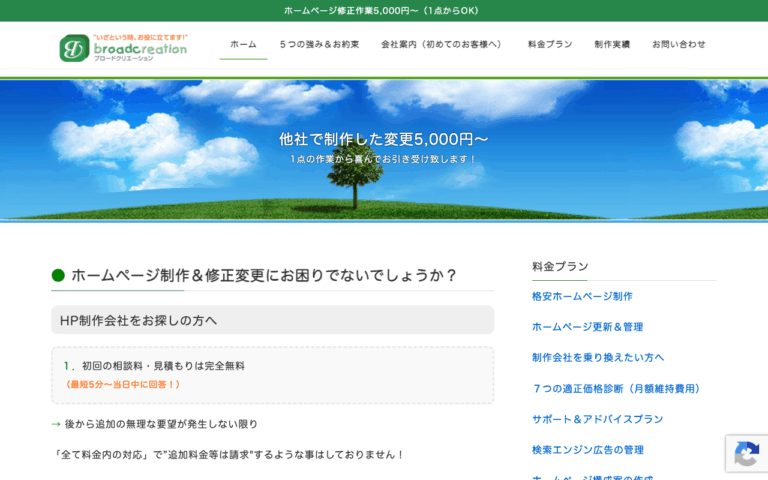Image resolution: width=768 pixels, height=480 pixels.
Task: Open the 制作会社を乗り換えたい方へ link
Action: coord(598,358)
